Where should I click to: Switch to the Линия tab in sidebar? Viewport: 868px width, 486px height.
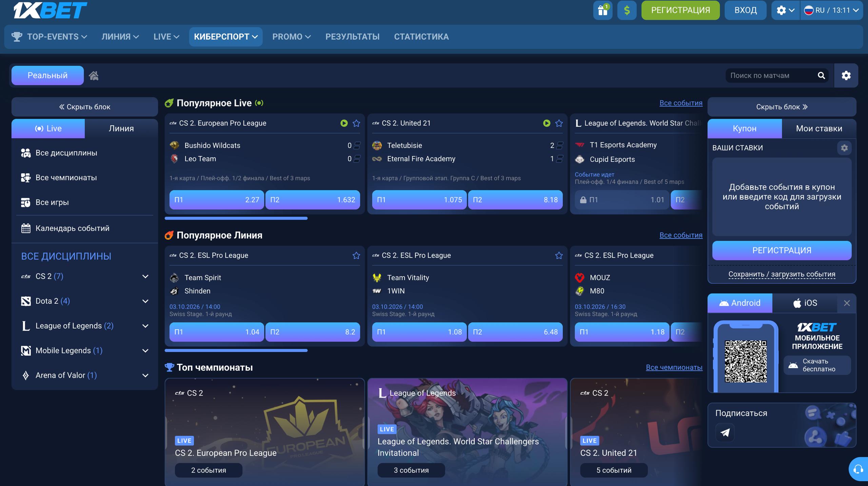click(x=121, y=128)
